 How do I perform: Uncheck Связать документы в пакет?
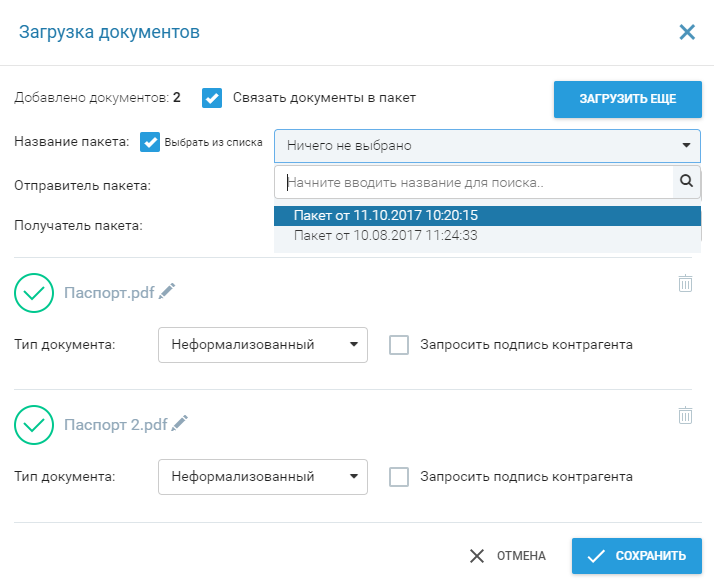tap(211, 98)
